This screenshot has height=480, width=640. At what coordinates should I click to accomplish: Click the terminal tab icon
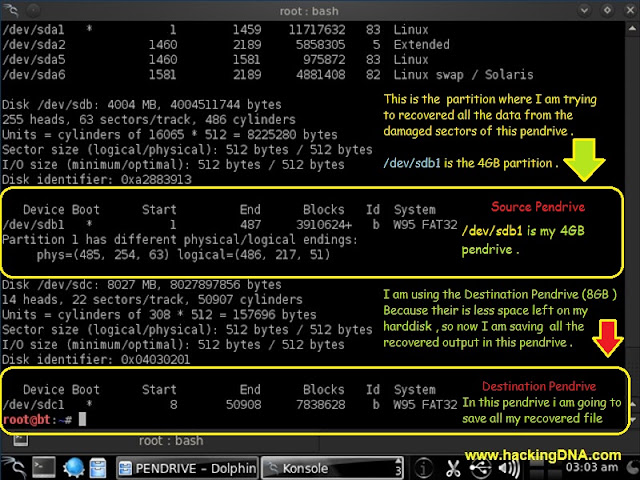(x=20, y=440)
